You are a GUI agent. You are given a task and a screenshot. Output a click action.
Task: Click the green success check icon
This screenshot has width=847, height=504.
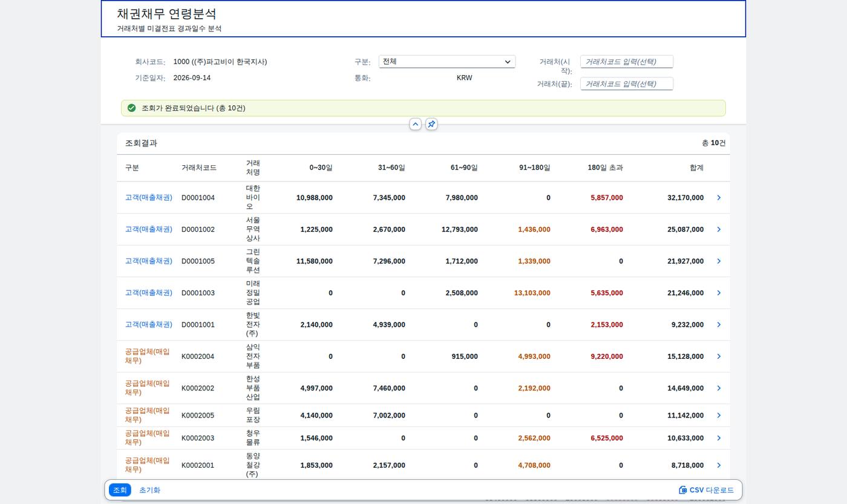click(131, 108)
